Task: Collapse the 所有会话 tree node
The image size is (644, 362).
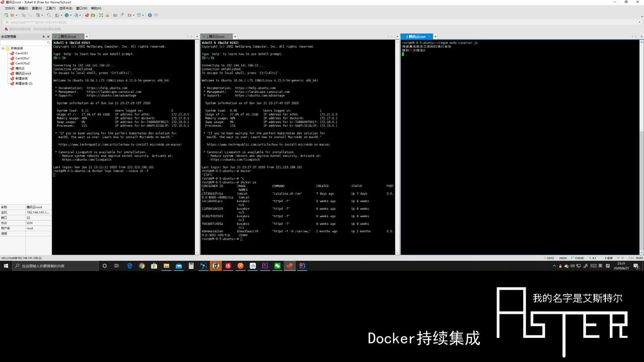Action: (3, 48)
